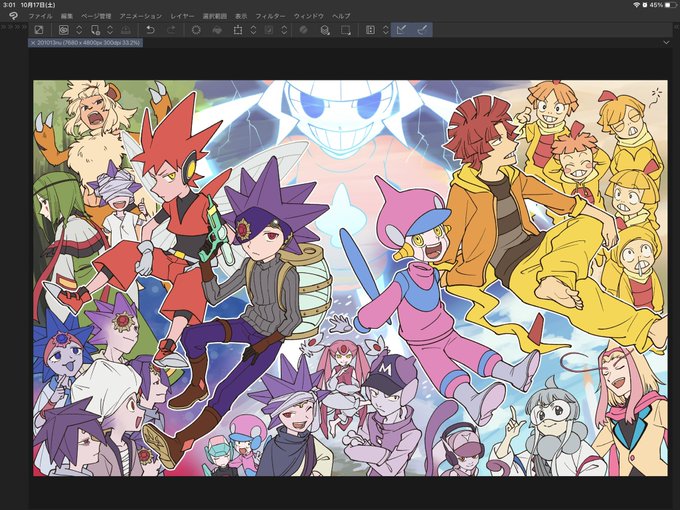680x510 pixels.
Task: Open the ページ管理 menu
Action: pos(96,16)
